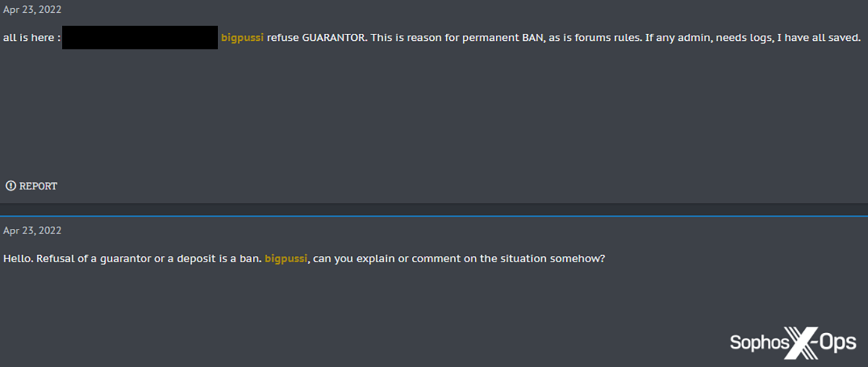Click the large X in the Sophos logo
This screenshot has height=367, width=868.
pos(801,343)
